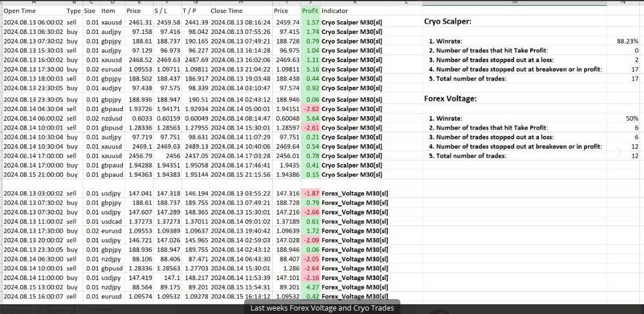This screenshot has height=314, width=644.
Task: Select the Forex Voltage winrate 50% cell
Action: 632,118
